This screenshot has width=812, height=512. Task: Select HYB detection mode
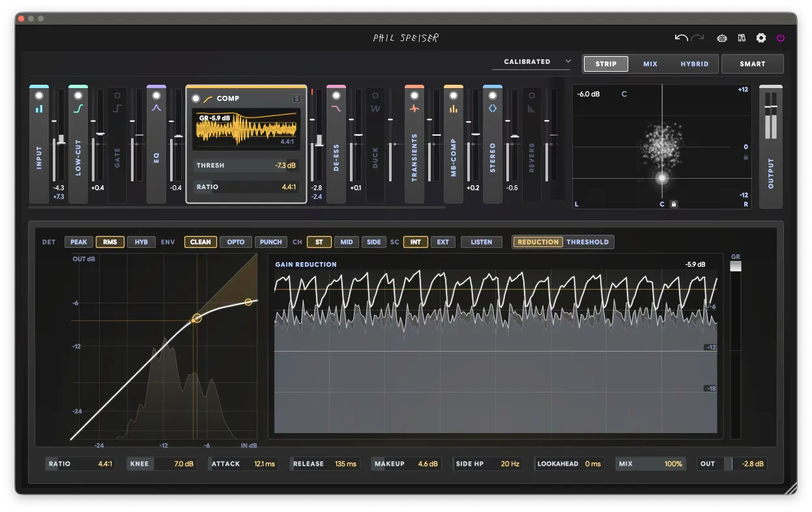click(x=141, y=242)
